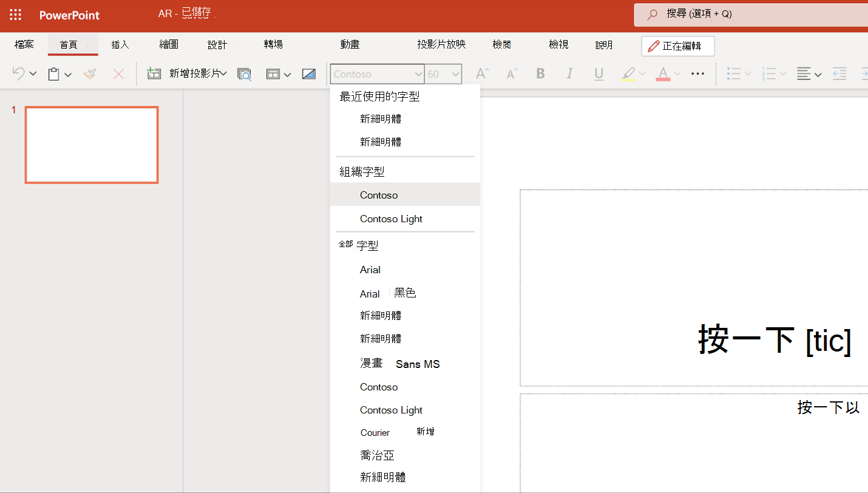Open the 說明 tab
Screen dimensions: 868x493
[604, 45]
